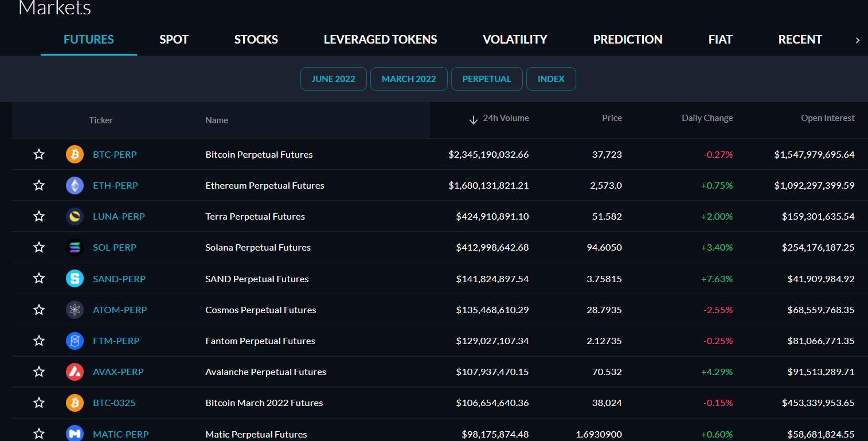Sort by Daily Change column
868x441 pixels.
[707, 118]
